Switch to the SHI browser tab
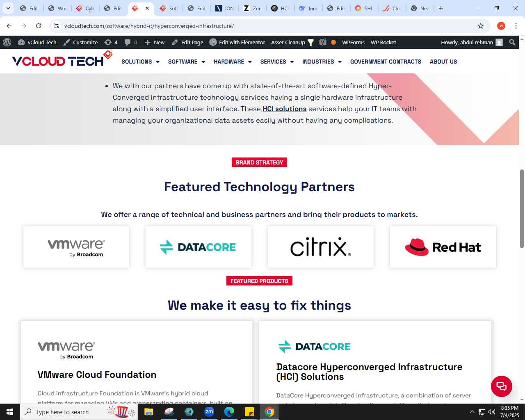The width and height of the screenshot is (525, 420). click(x=364, y=8)
